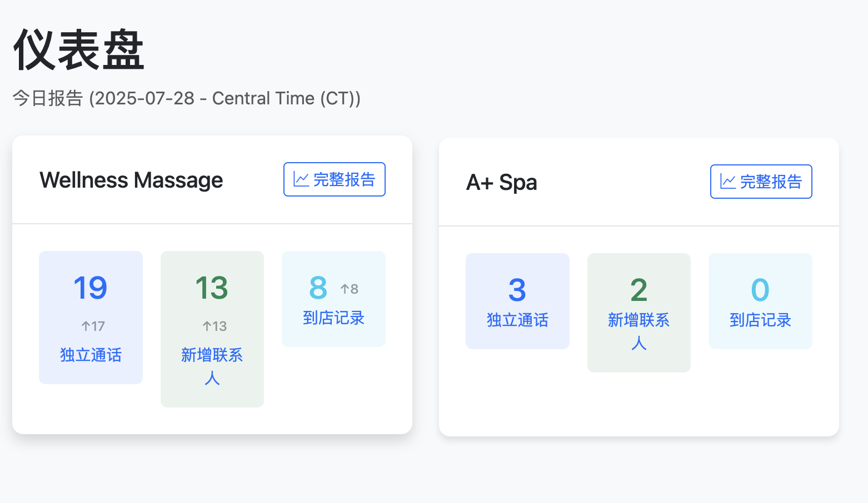Select A+ Spa 新增联系人 tile showing 2
This screenshot has height=503, width=868.
click(x=639, y=313)
